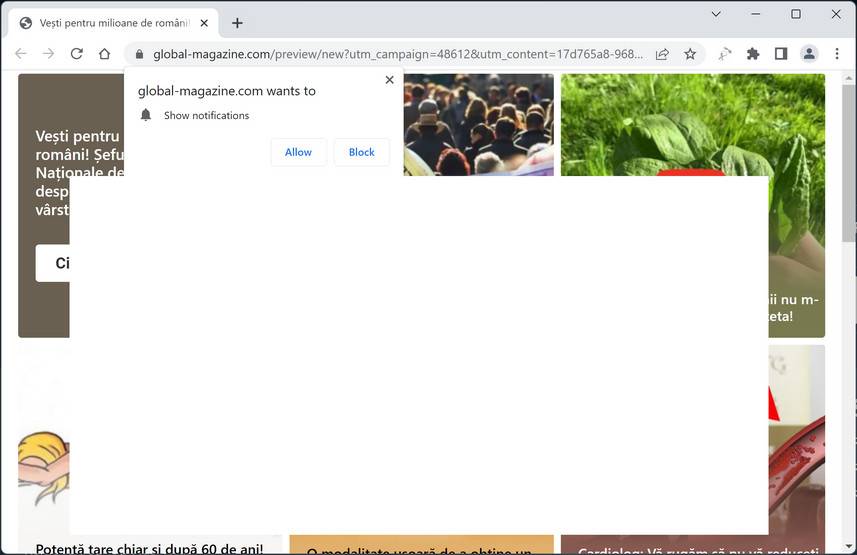Open the Extensions puzzle menu

click(753, 54)
